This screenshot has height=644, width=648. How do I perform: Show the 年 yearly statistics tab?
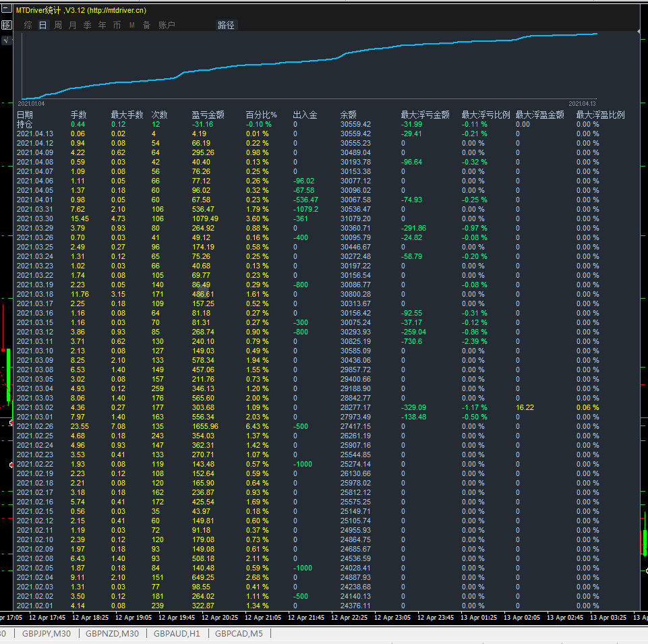102,25
